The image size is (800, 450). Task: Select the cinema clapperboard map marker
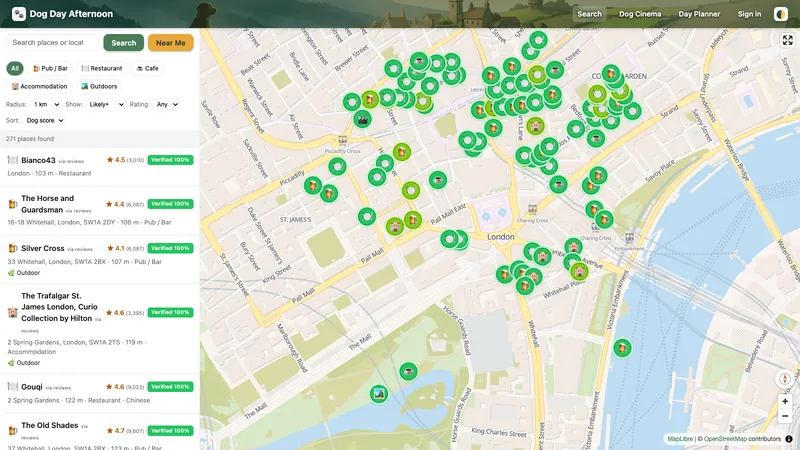pyautogui.click(x=362, y=119)
